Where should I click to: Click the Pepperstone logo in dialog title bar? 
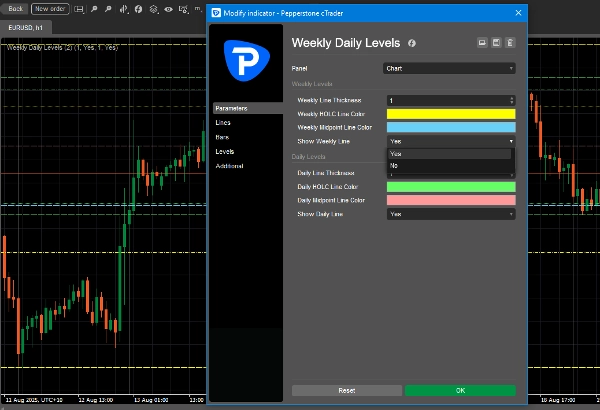pos(216,13)
